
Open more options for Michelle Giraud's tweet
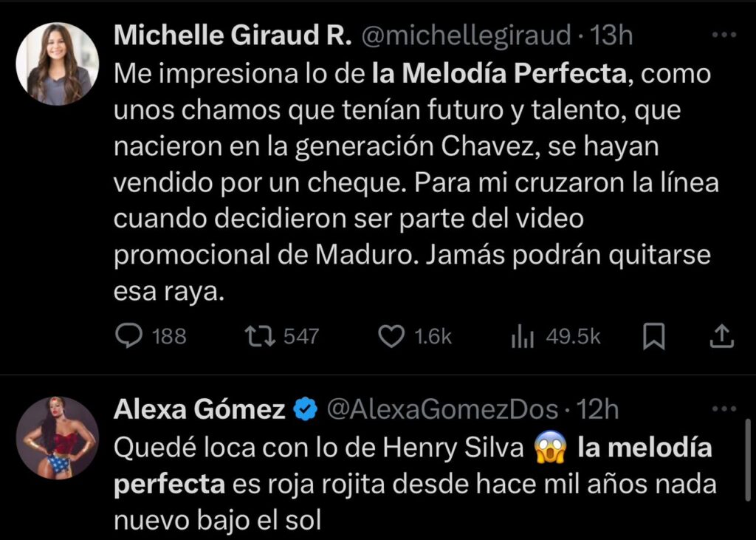pos(722,35)
